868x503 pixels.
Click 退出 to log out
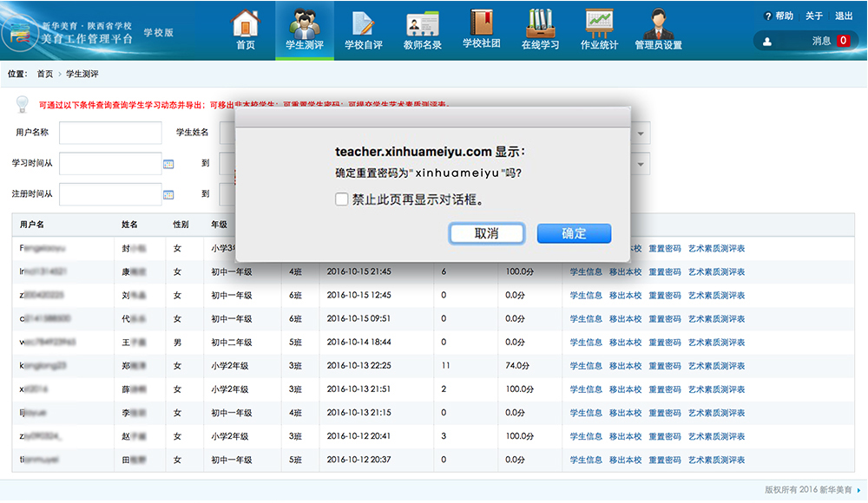[x=844, y=16]
